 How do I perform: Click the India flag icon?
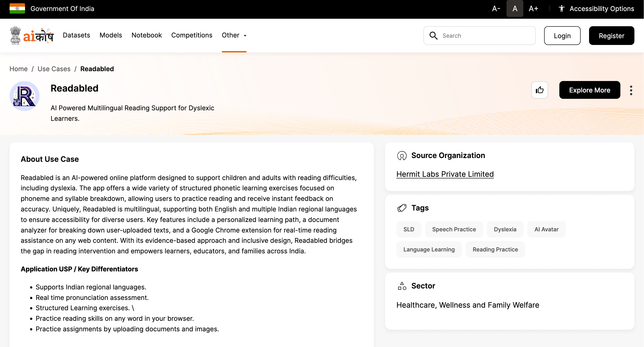tap(17, 8)
